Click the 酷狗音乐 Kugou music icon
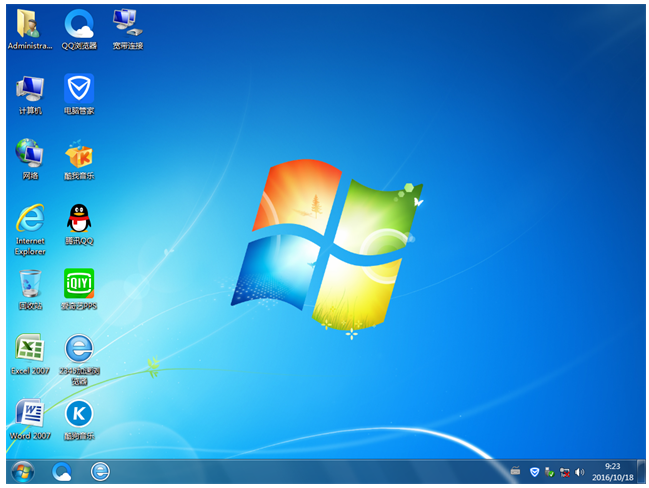Screen dimensions: 649x488 pyautogui.click(x=79, y=414)
